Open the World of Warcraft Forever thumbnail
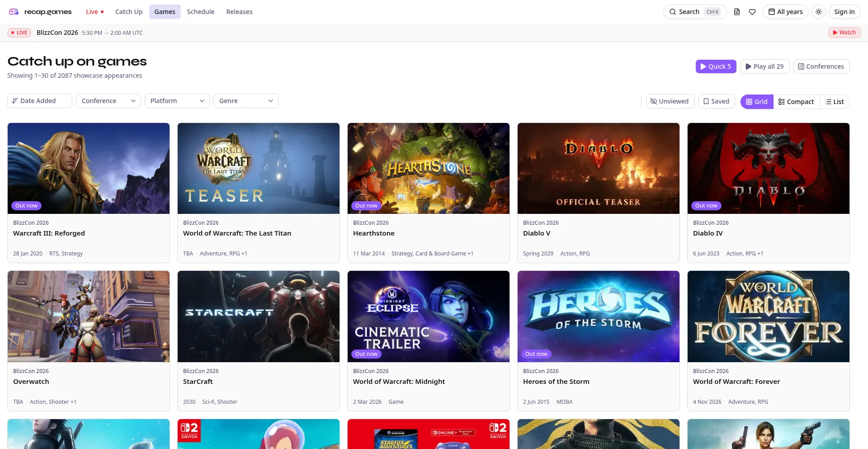 click(x=769, y=317)
